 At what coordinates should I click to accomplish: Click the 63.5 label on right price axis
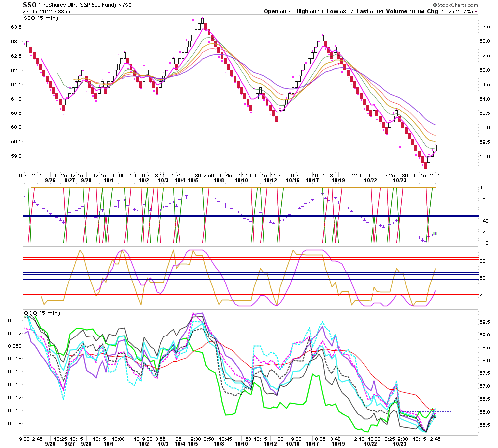485,27
